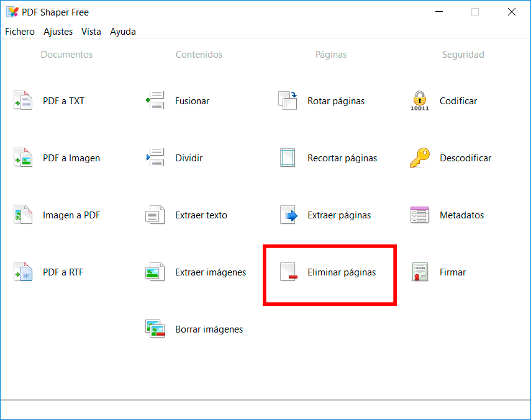Click the Contenidos column heading
This screenshot has height=420, width=531.
[199, 55]
